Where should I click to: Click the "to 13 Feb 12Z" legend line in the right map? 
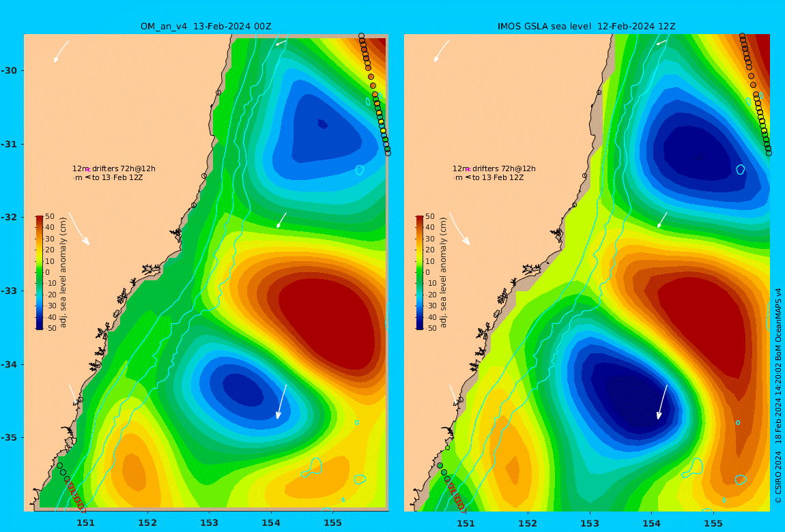[489, 177]
